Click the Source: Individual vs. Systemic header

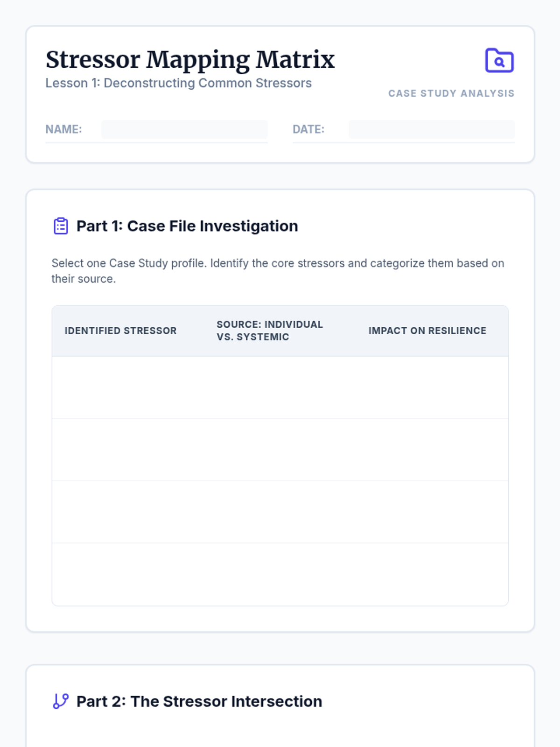tap(269, 331)
